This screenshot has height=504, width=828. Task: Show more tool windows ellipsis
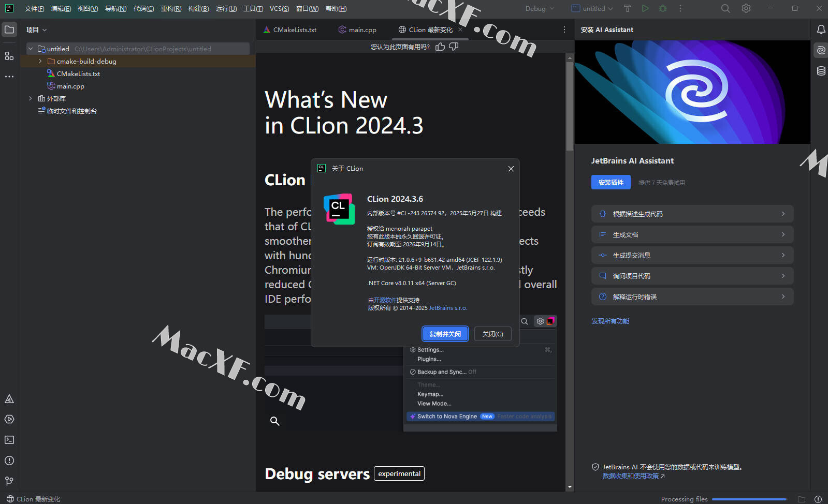point(9,77)
